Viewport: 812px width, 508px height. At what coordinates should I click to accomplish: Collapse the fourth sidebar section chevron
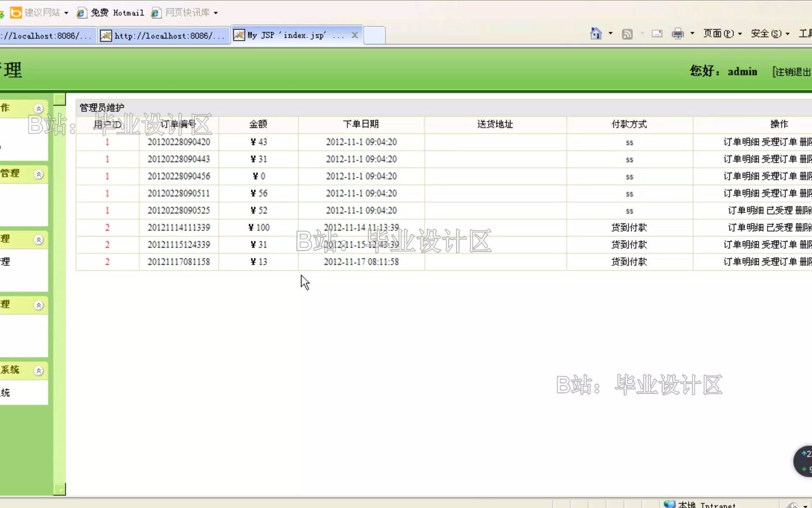coord(39,305)
